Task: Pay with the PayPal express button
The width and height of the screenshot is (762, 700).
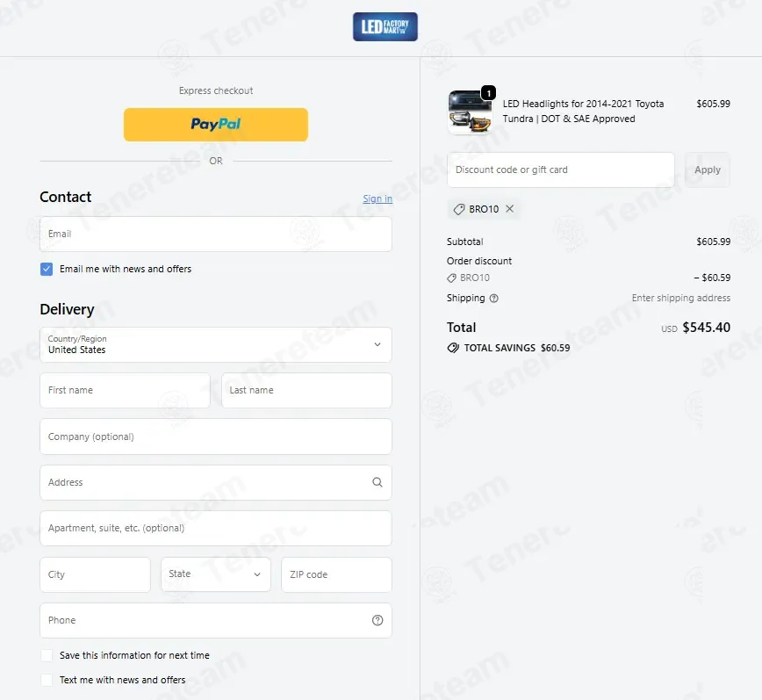Action: pyautogui.click(x=216, y=125)
